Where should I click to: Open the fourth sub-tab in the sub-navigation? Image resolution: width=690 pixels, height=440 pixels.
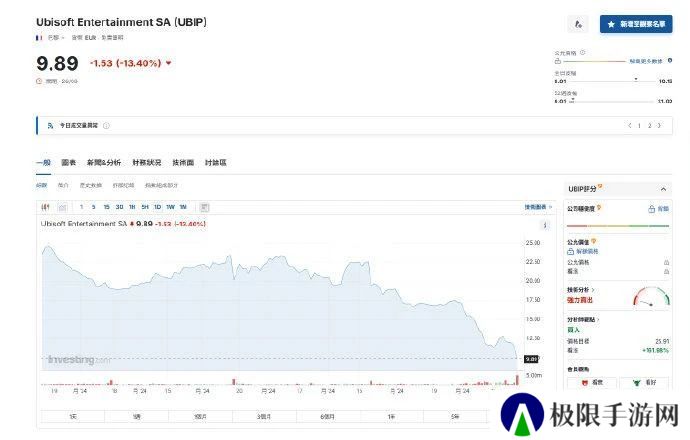tap(123, 185)
